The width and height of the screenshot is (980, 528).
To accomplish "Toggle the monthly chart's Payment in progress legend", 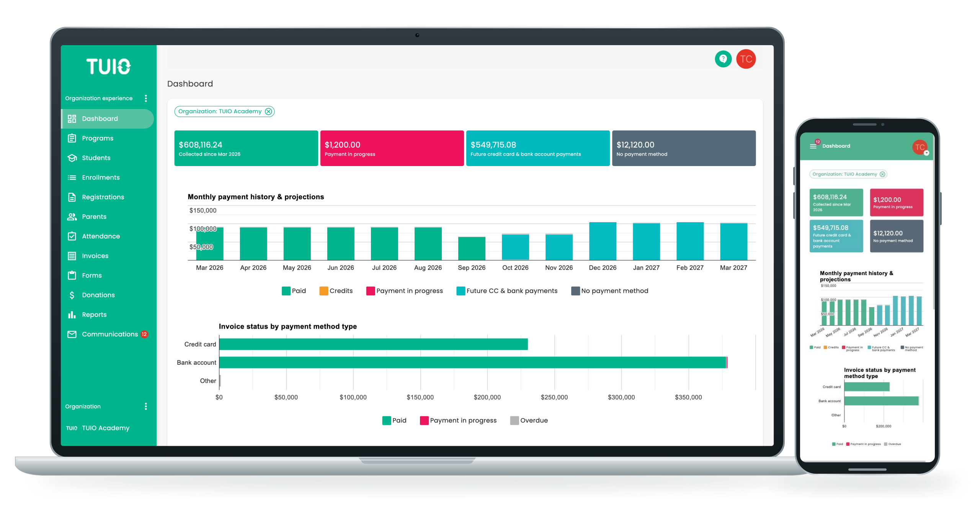I will [x=404, y=291].
